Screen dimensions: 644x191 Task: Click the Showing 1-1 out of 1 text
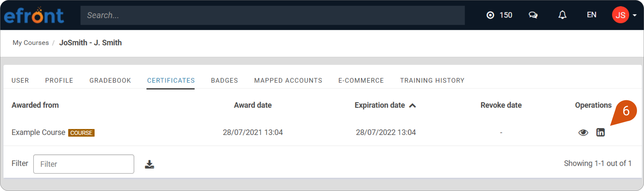pyautogui.click(x=598, y=163)
